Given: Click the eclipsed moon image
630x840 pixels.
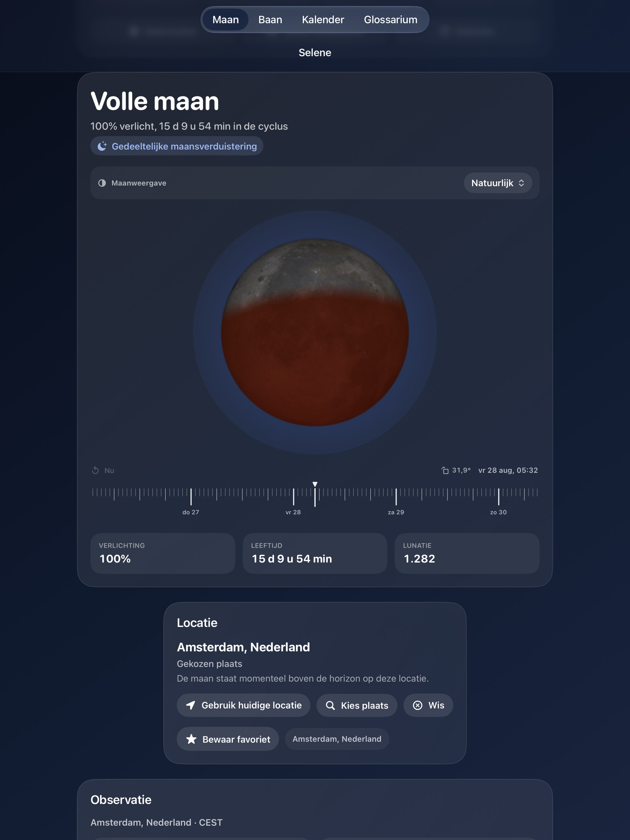Looking at the screenshot, I should coord(315,332).
